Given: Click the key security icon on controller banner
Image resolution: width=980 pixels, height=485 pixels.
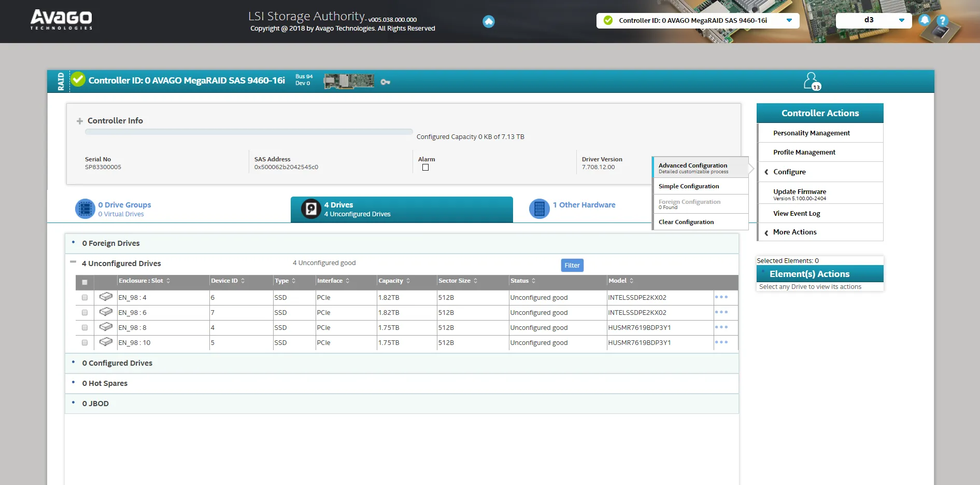Looking at the screenshot, I should tap(385, 81).
